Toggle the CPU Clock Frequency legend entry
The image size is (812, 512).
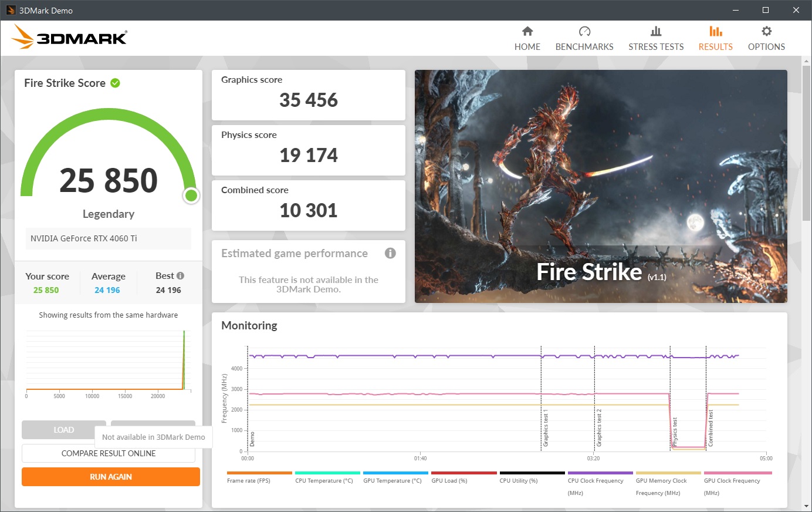click(600, 483)
